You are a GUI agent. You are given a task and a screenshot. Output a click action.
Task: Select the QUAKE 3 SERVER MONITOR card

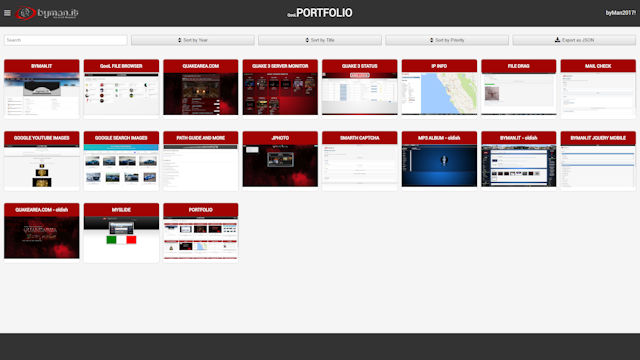[x=280, y=87]
